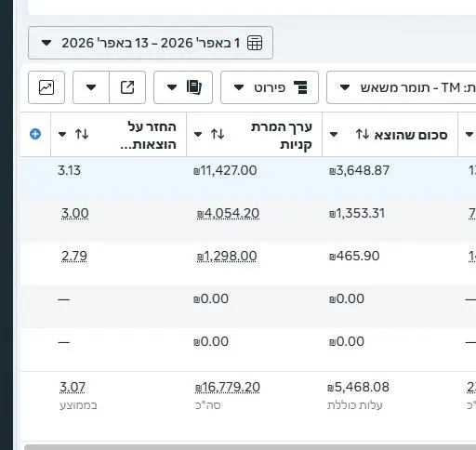Open the date range picker for April 2026
The height and width of the screenshot is (450, 476).
pos(151,43)
